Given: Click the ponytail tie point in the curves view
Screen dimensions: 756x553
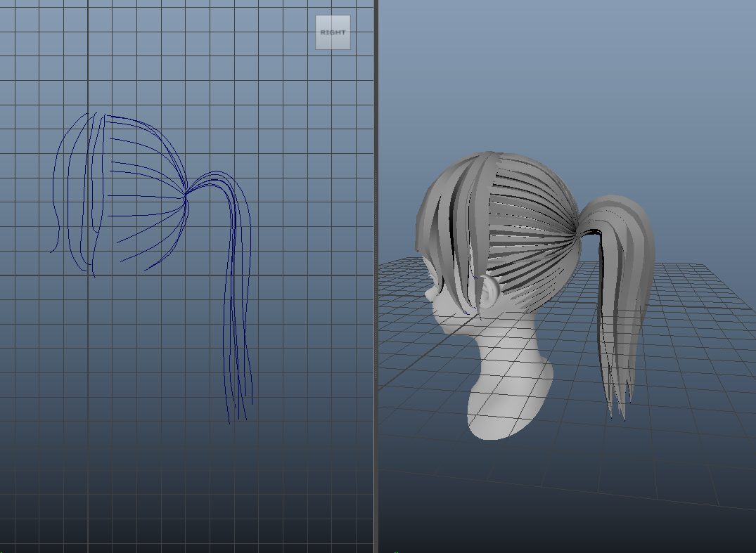Looking at the screenshot, I should click(x=186, y=194).
